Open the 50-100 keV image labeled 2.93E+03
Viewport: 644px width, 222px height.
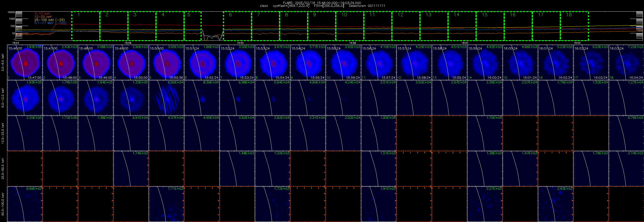[556, 204]
